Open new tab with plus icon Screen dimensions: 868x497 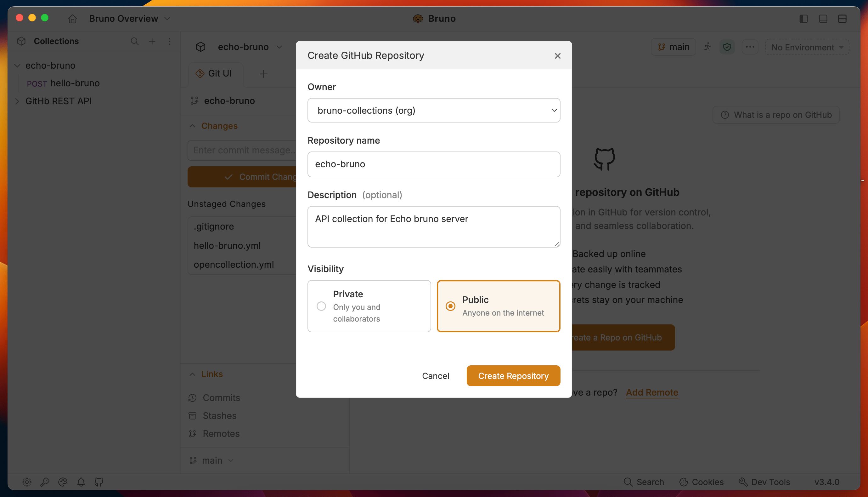click(x=263, y=74)
